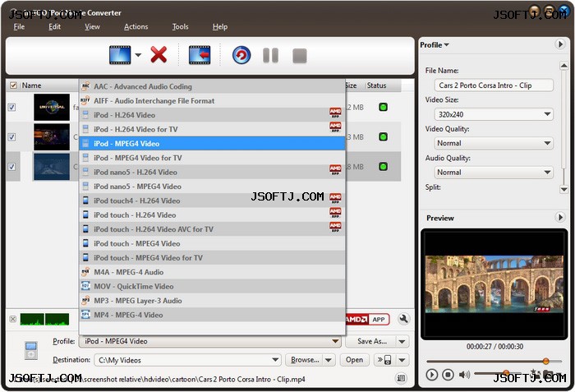The width and height of the screenshot is (575, 392).
Task: Select iPod nano5 - MPEG4 Video
Action: 212,187
